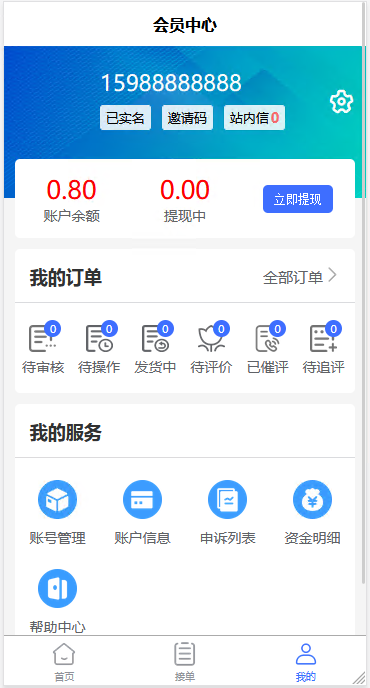Open settings via the gear icon
This screenshot has width=370, height=688.
tap(341, 102)
